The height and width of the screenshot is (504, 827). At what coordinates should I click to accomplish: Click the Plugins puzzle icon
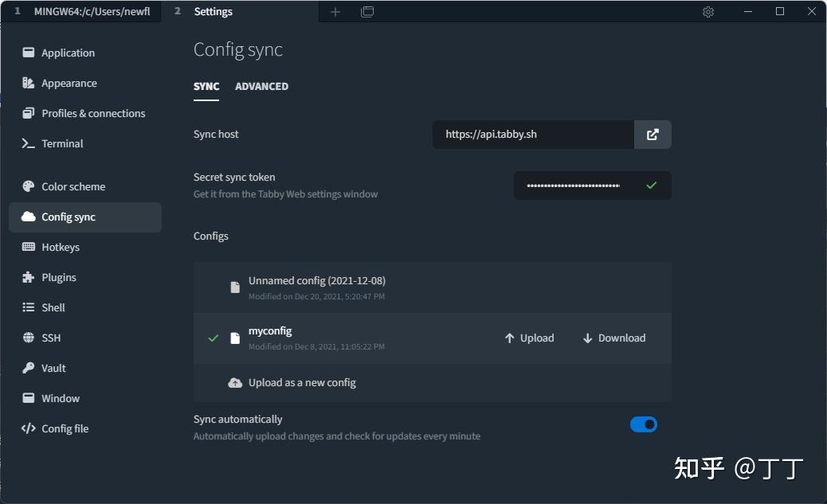[29, 277]
